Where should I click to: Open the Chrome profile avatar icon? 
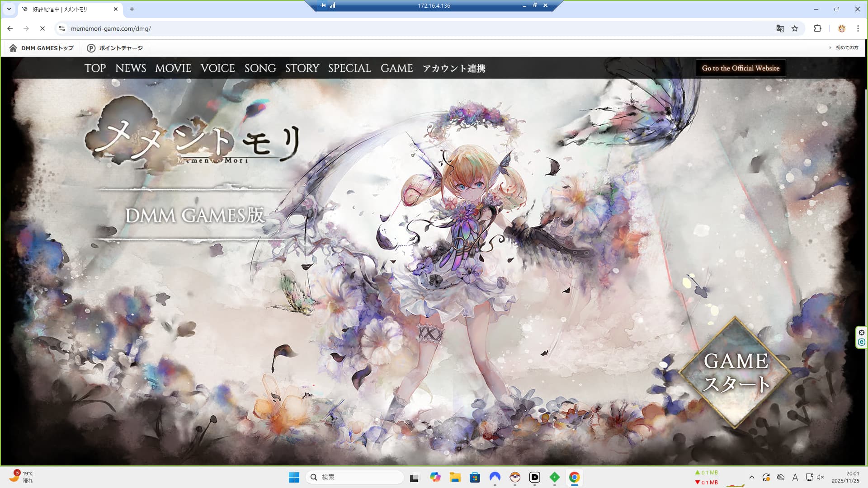(841, 28)
